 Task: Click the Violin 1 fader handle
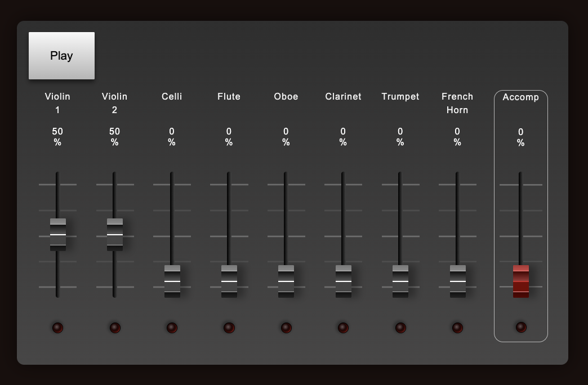[x=58, y=234]
